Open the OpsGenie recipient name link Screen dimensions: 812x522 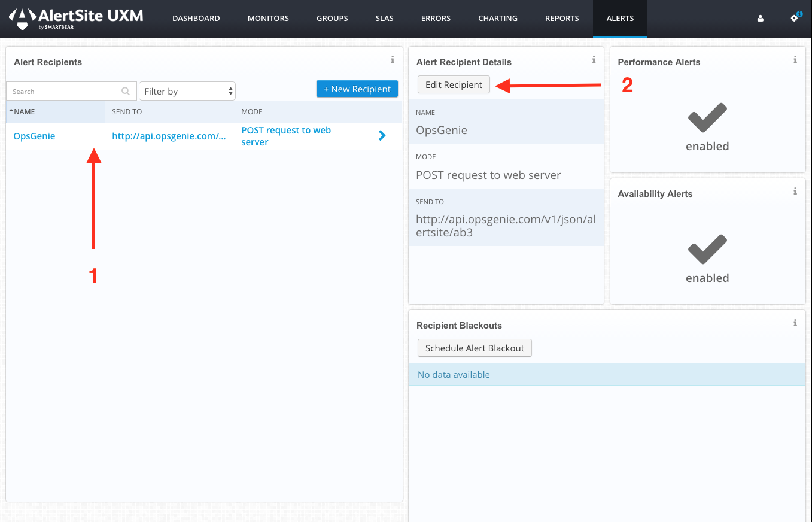click(34, 136)
